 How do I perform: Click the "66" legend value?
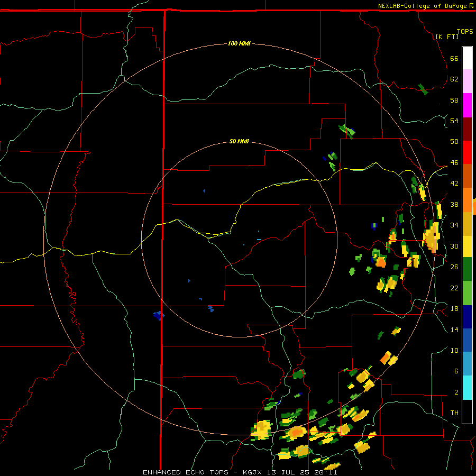454,59
